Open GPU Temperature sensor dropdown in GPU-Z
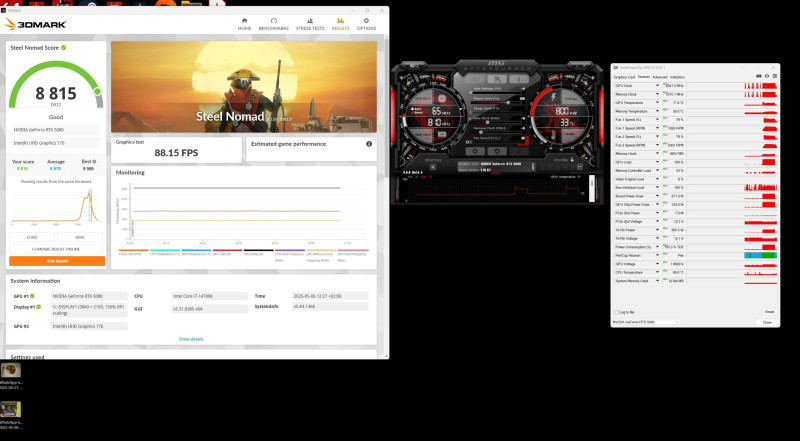 (657, 103)
